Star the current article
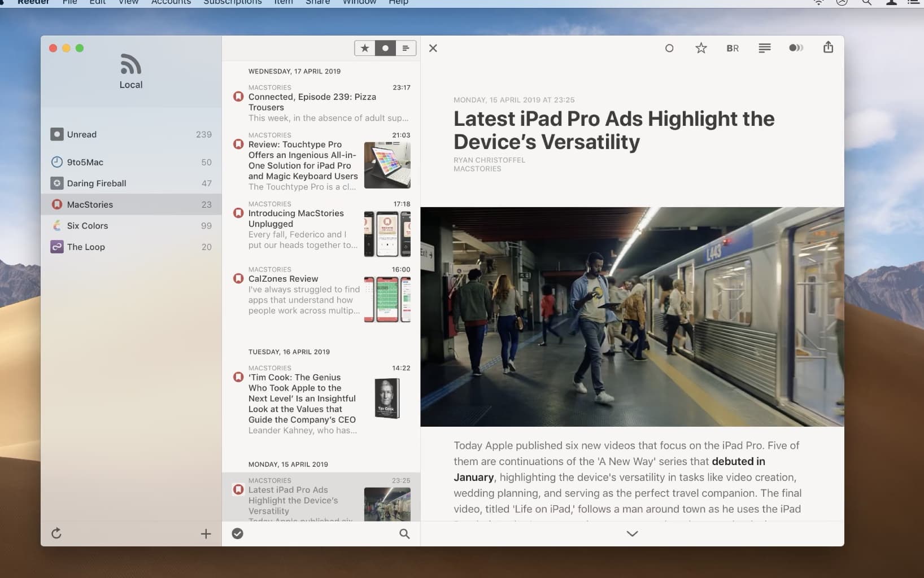 [701, 49]
